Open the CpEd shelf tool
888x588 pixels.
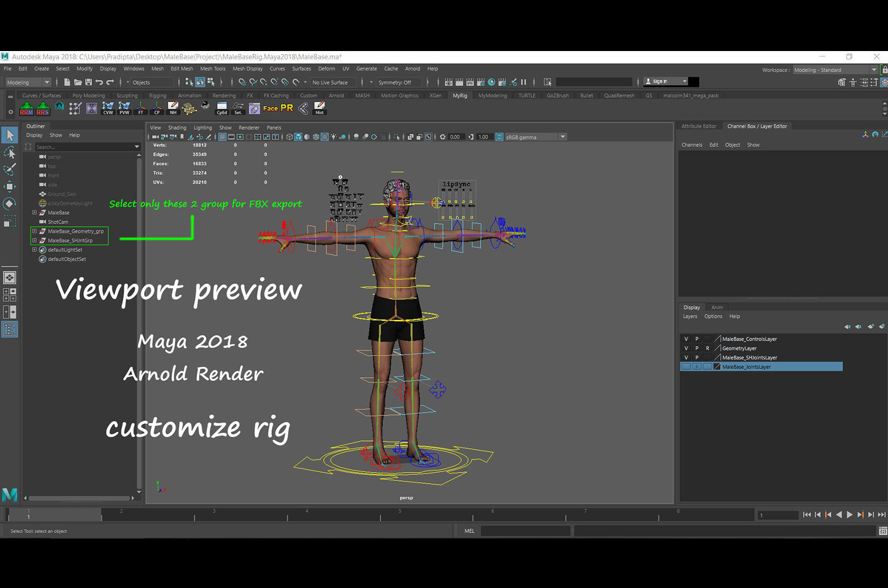(222, 108)
